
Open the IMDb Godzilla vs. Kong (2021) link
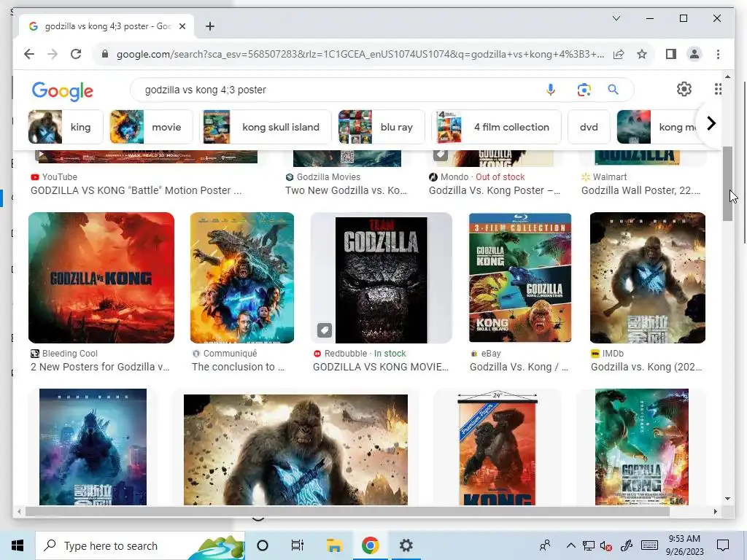point(646,367)
